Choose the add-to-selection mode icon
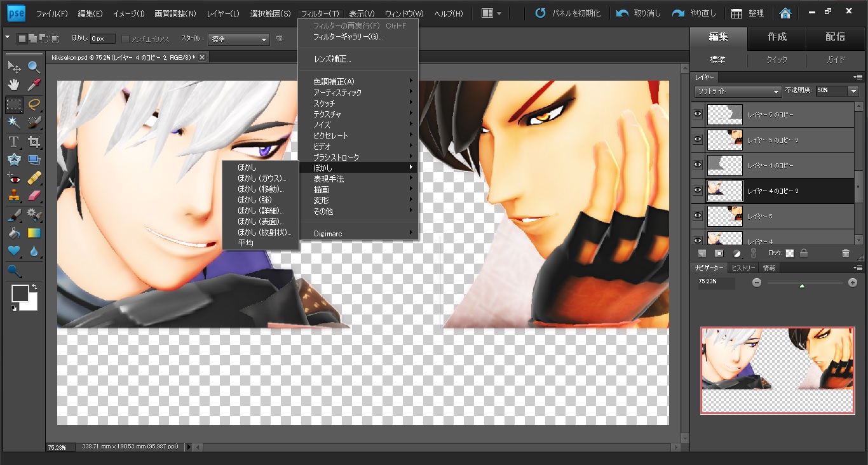 32,39
